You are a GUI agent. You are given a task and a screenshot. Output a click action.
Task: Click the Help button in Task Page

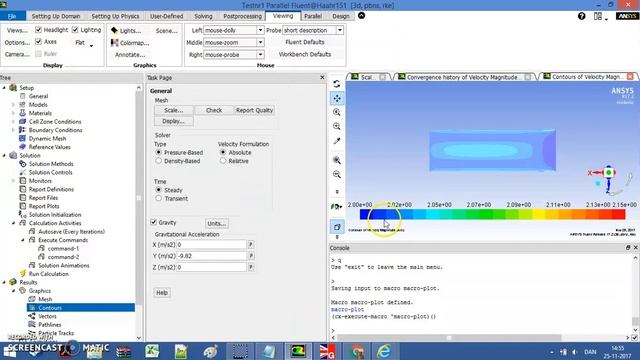[162, 293]
